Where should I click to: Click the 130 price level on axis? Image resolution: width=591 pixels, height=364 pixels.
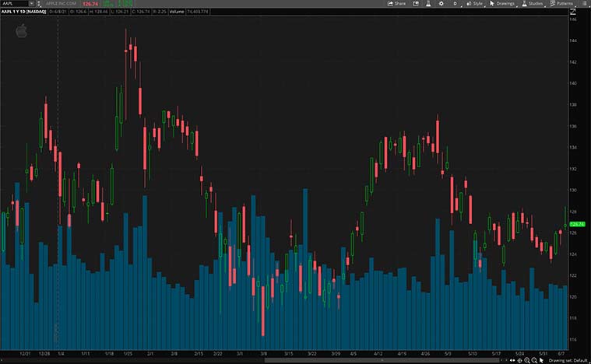(573, 190)
